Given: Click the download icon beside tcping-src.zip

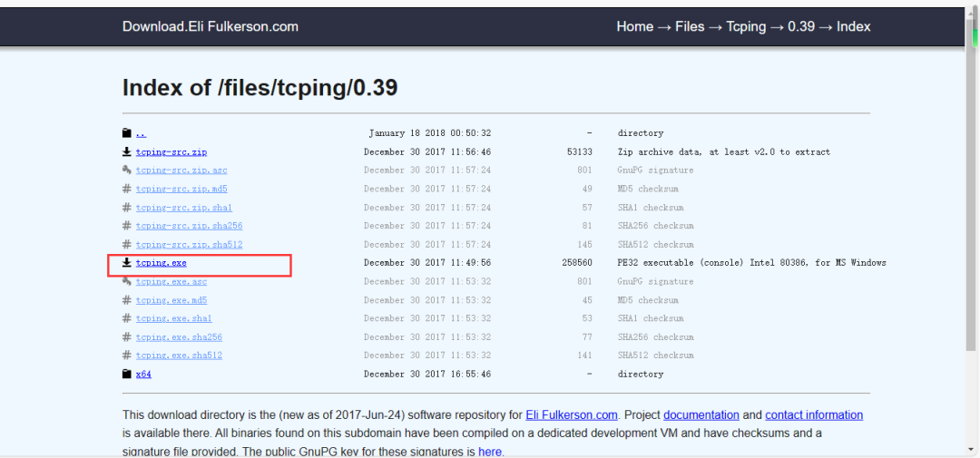Looking at the screenshot, I should coord(127,151).
